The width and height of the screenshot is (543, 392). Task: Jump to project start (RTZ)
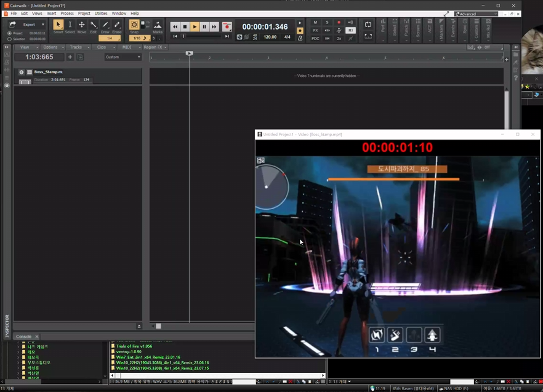[175, 36]
